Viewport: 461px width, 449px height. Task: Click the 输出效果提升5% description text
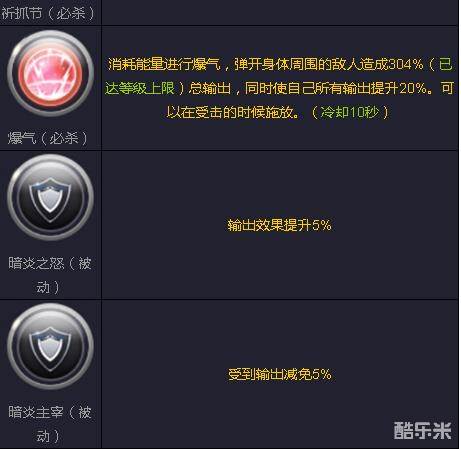pos(279,225)
